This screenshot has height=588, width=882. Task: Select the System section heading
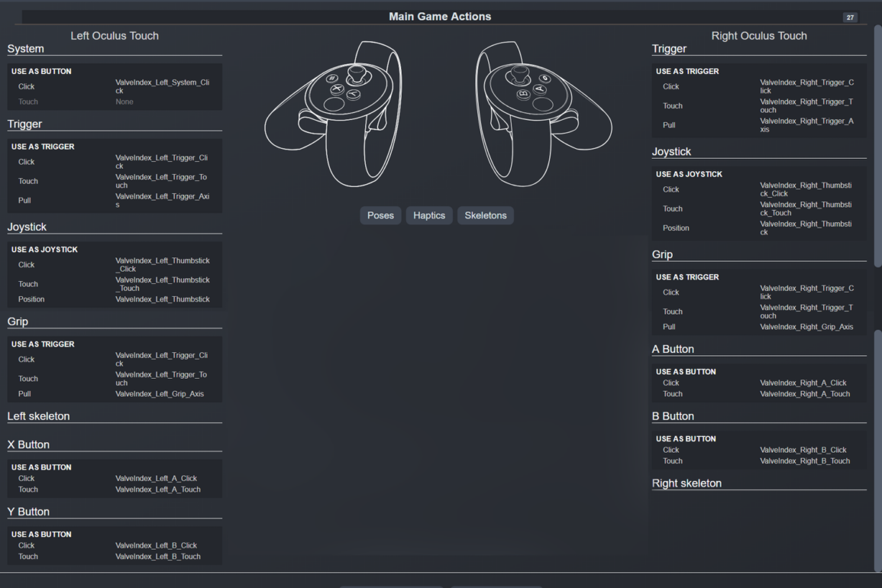point(25,49)
